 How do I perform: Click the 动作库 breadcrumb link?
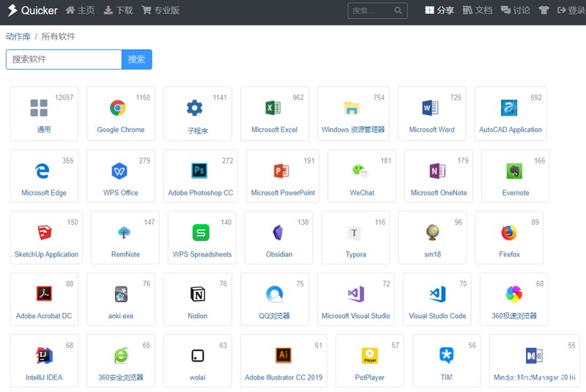tap(18, 36)
